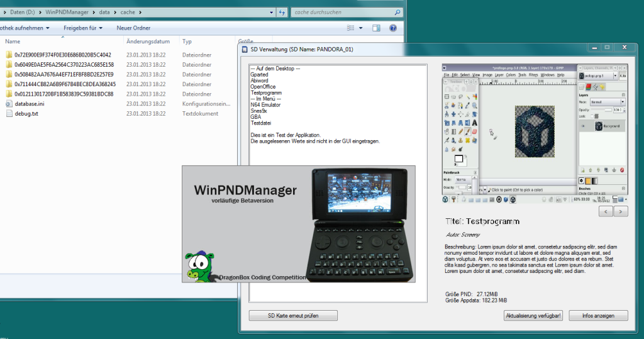
Task: Click the 'Aktualisierung verfügbar!' button
Action: click(534, 316)
